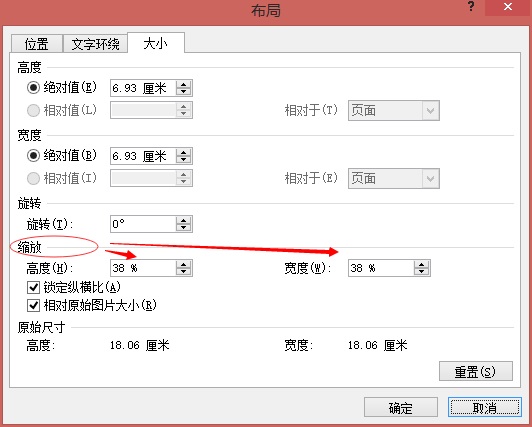Click the 缩放 宽度(W) 38 % field
The image size is (532, 427).
tap(381, 268)
